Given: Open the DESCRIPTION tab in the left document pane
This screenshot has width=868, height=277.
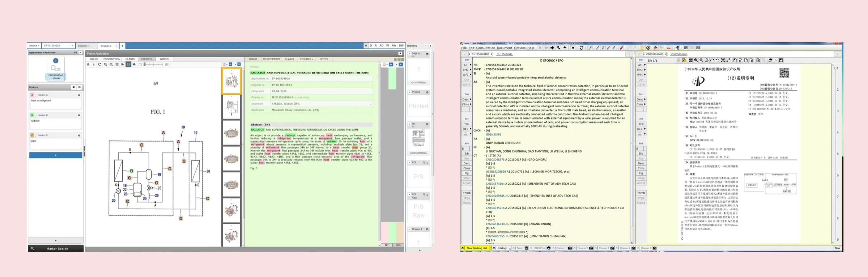Looking at the screenshot, I should point(111,59).
